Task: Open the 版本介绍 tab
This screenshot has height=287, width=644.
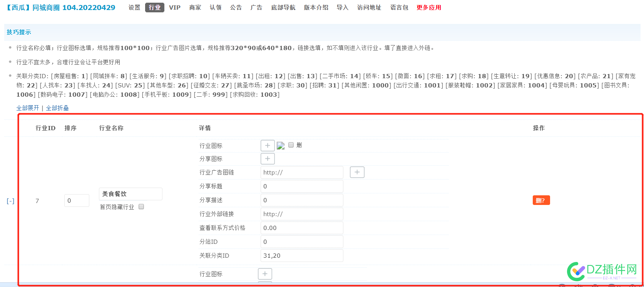Action: [x=316, y=7]
